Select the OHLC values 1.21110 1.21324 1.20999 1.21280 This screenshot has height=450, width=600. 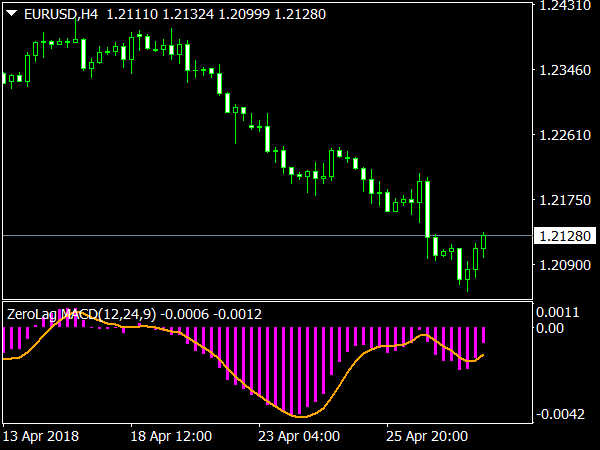216,15
